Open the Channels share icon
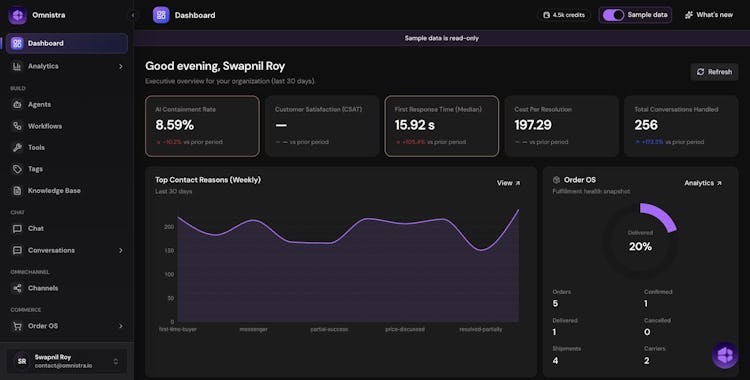 17,288
